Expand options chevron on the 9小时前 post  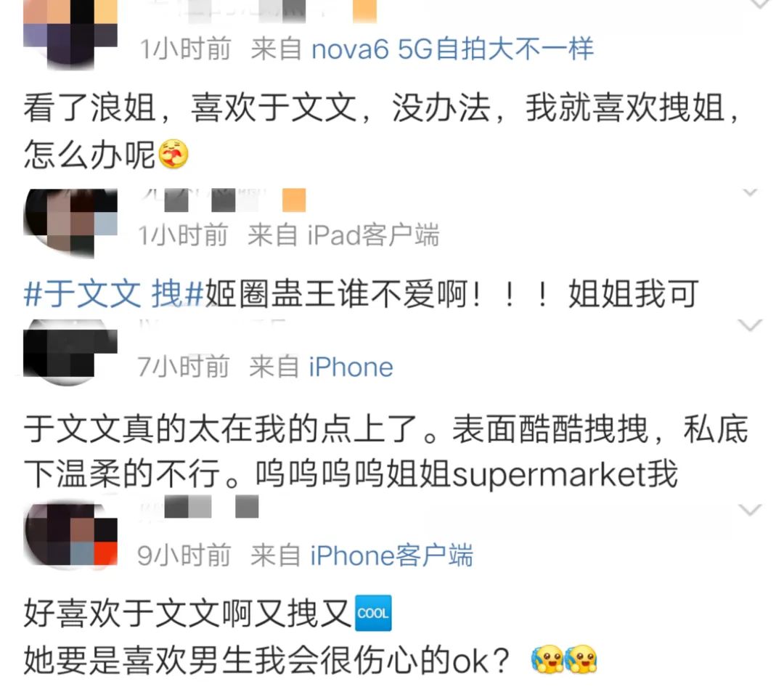click(x=749, y=510)
